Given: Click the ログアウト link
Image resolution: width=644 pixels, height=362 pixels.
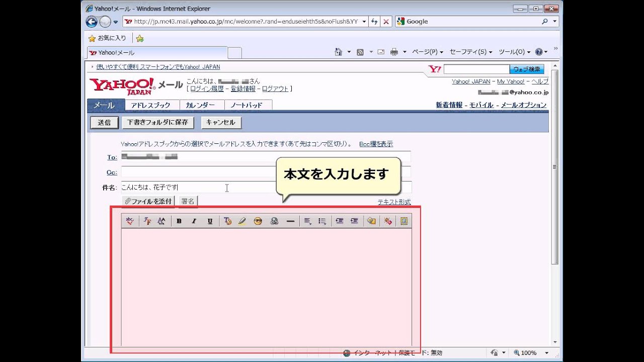Looking at the screenshot, I should click(x=275, y=88).
